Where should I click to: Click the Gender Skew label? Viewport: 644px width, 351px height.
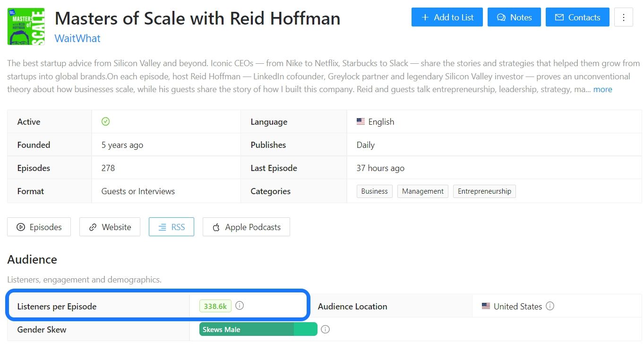click(x=42, y=329)
